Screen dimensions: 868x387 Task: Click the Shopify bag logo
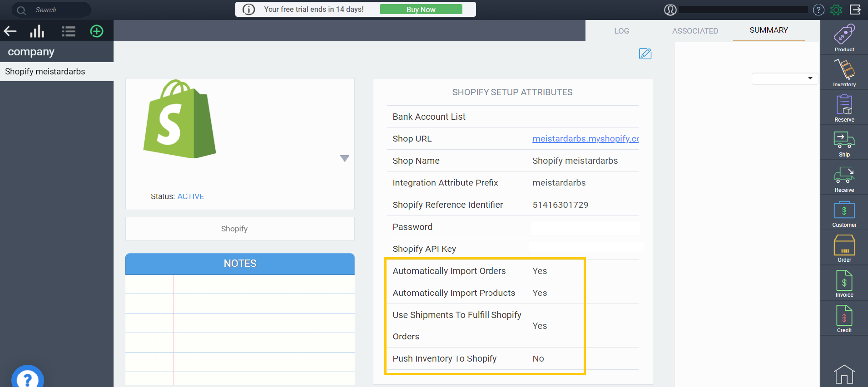click(180, 119)
